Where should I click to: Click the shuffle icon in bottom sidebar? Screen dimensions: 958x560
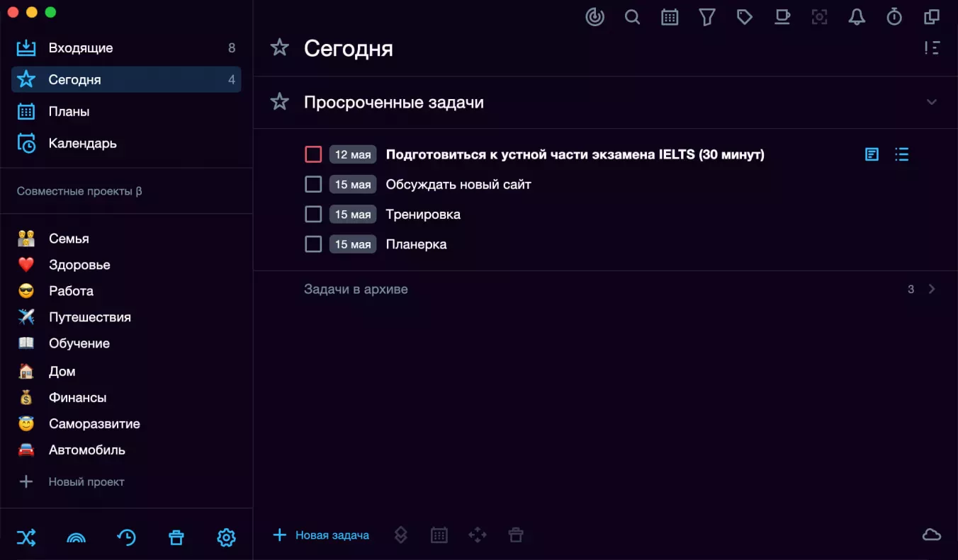point(26,538)
